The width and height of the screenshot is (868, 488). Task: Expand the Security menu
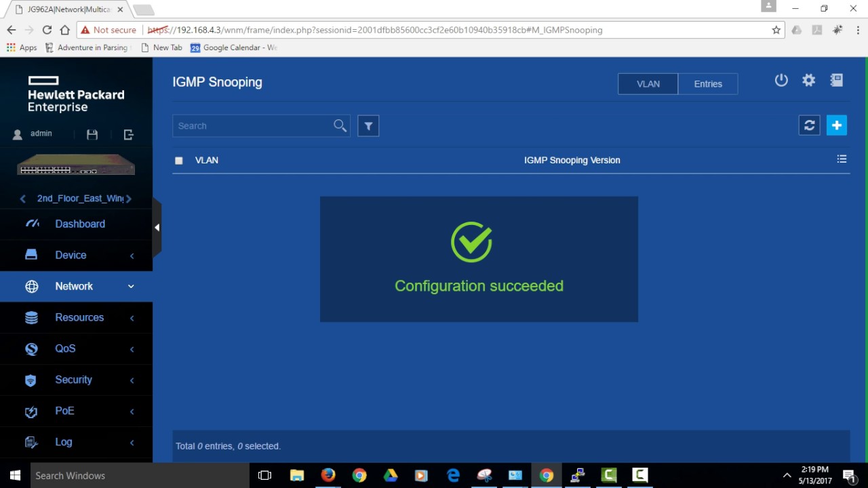pyautogui.click(x=76, y=380)
